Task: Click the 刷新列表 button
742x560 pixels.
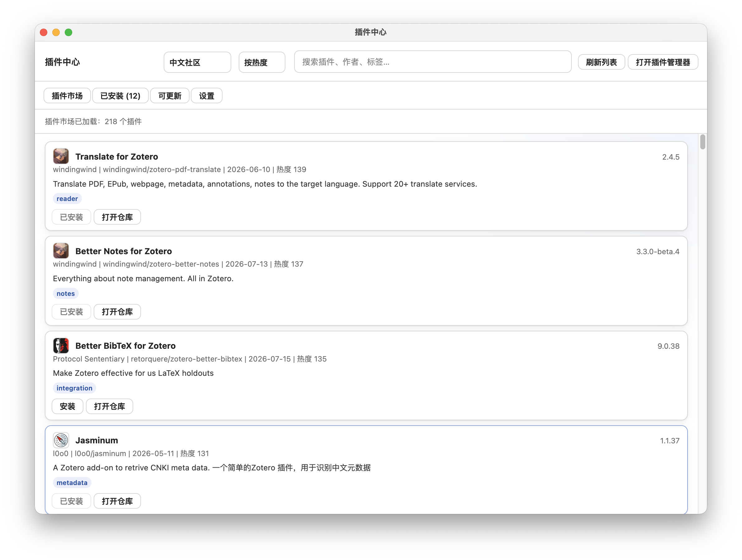Action: (x=601, y=62)
